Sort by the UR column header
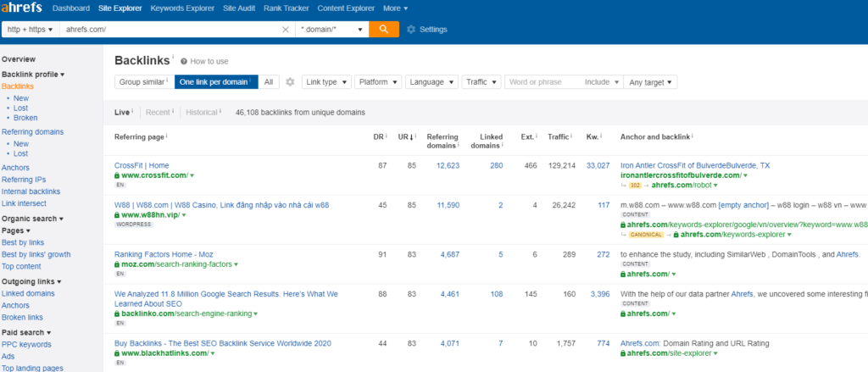The image size is (868, 372). (406, 136)
